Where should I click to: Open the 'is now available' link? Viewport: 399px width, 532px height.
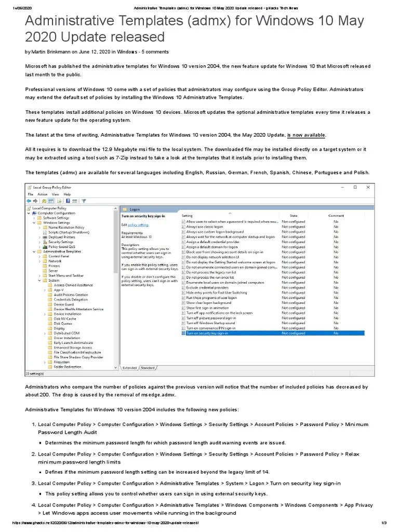(x=306, y=135)
